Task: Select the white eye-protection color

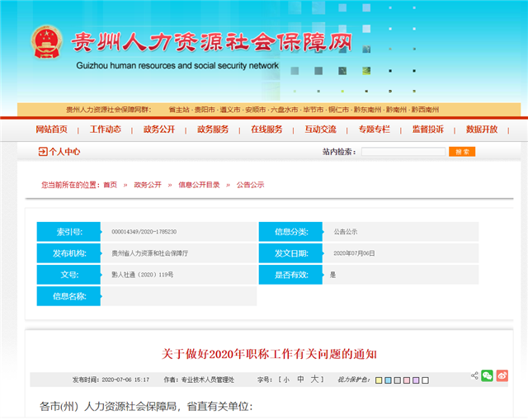Action: pos(426,380)
